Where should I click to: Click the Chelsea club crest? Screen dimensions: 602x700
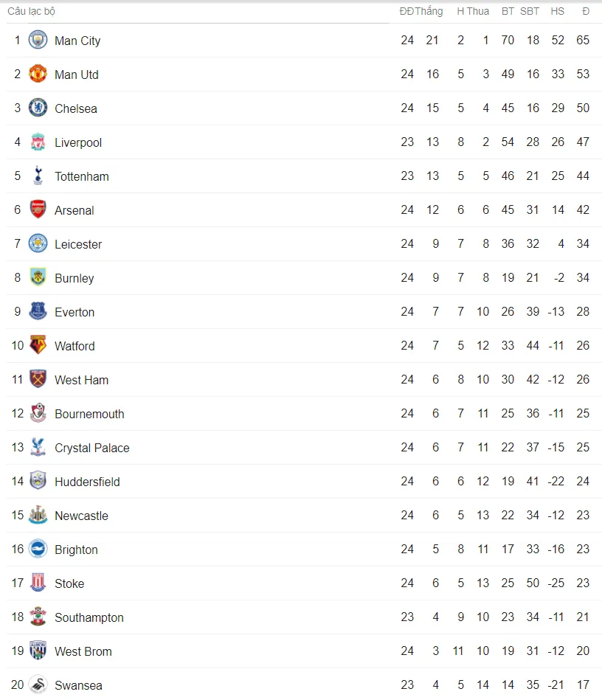click(x=38, y=108)
